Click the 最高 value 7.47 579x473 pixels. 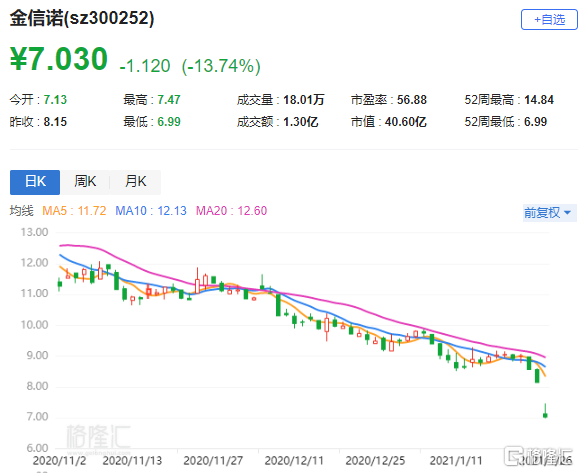click(x=169, y=100)
